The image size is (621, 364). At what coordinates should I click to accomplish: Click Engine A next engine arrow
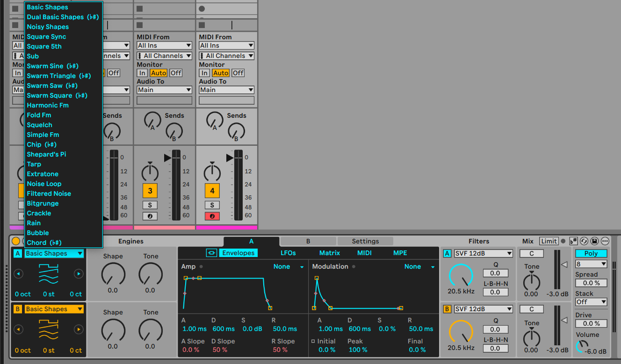pos(79,274)
